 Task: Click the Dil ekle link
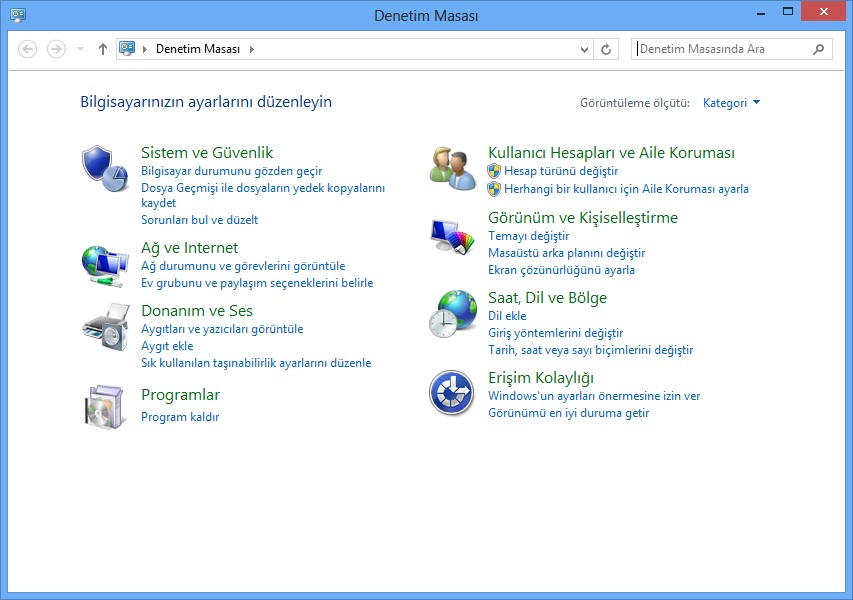[507, 316]
